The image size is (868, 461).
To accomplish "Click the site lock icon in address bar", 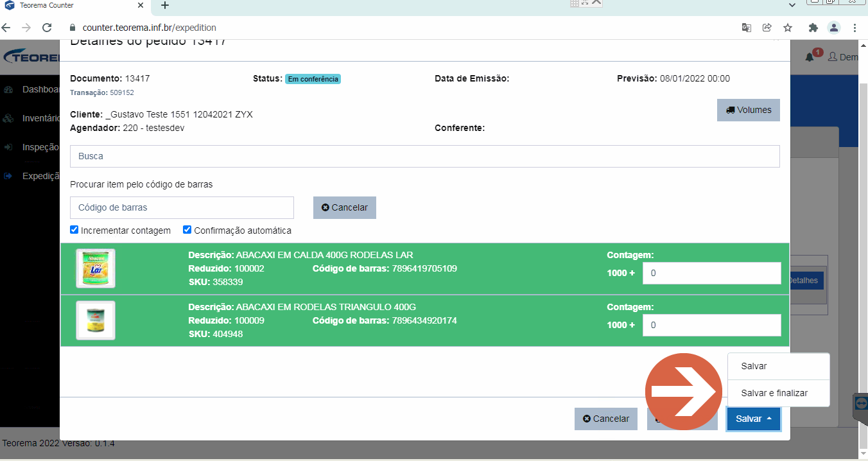I will pyautogui.click(x=73, y=28).
